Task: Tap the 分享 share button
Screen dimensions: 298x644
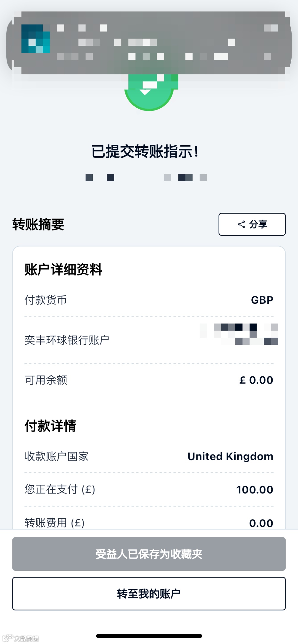Action: 252,224
